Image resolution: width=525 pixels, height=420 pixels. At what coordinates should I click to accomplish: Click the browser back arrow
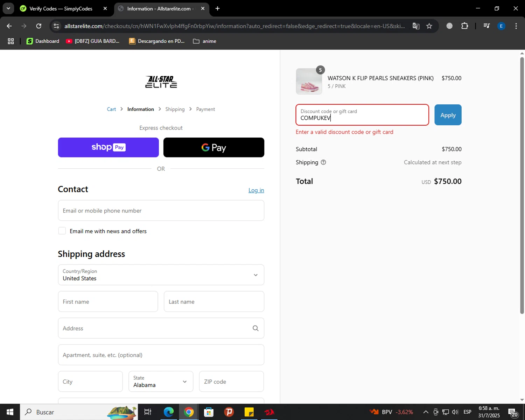(x=9, y=26)
